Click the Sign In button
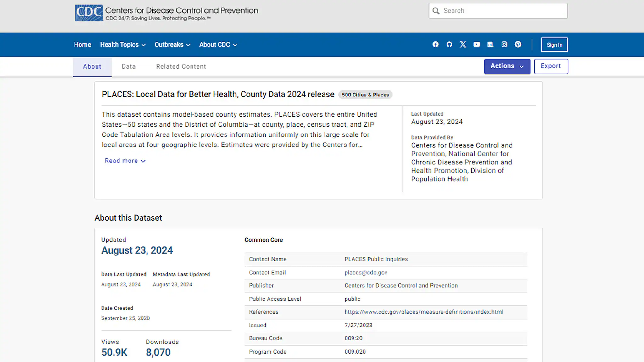This screenshot has width=644, height=362. (x=554, y=44)
